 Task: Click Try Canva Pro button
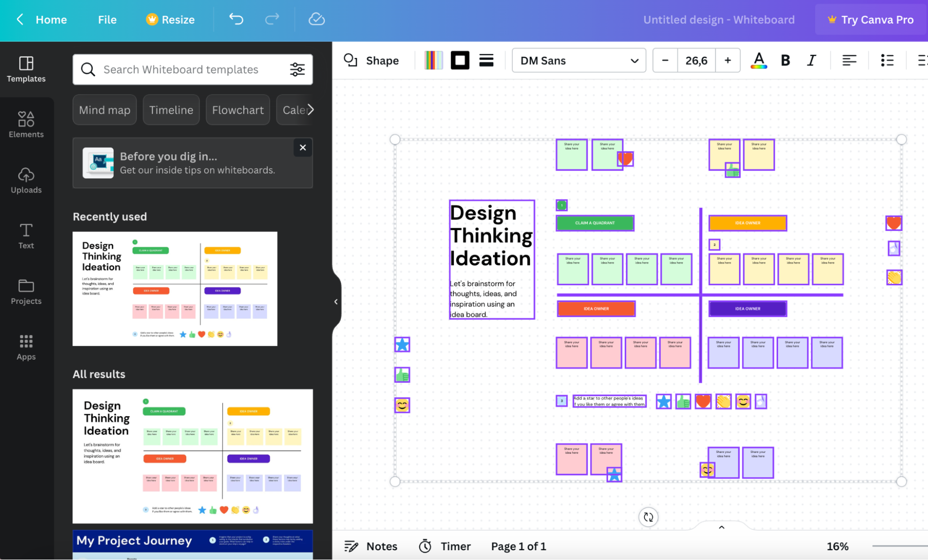tap(871, 19)
